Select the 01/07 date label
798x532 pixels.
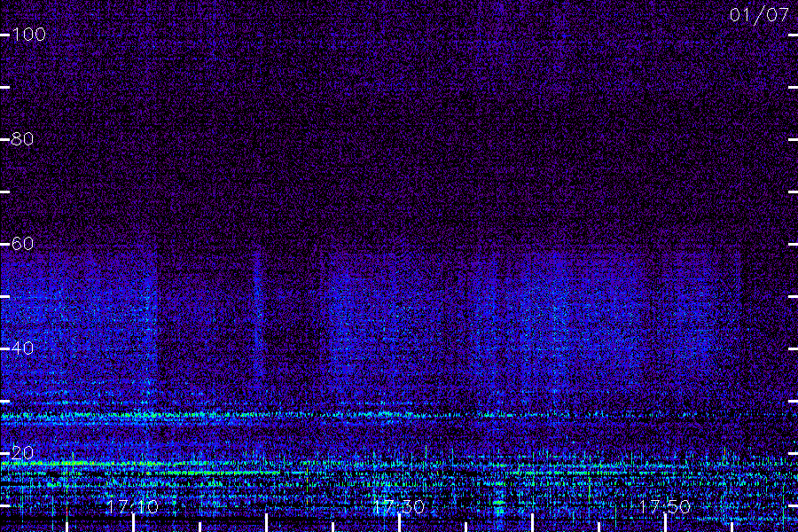click(759, 15)
